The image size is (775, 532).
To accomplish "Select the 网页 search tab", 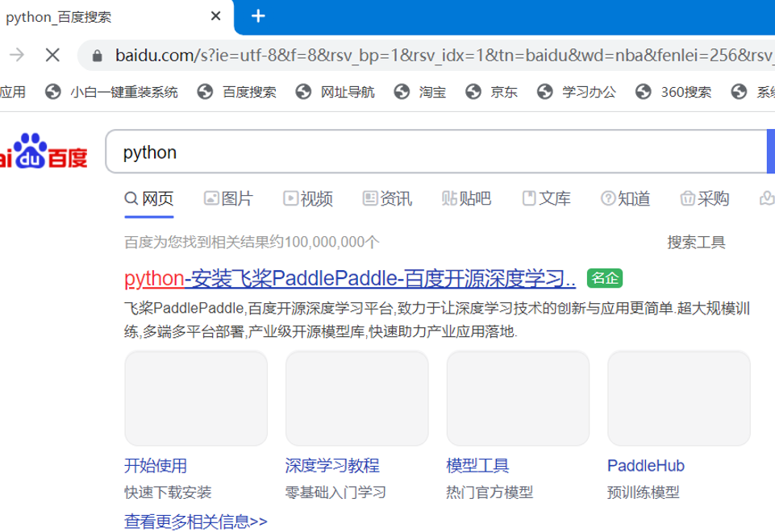I will [x=148, y=198].
